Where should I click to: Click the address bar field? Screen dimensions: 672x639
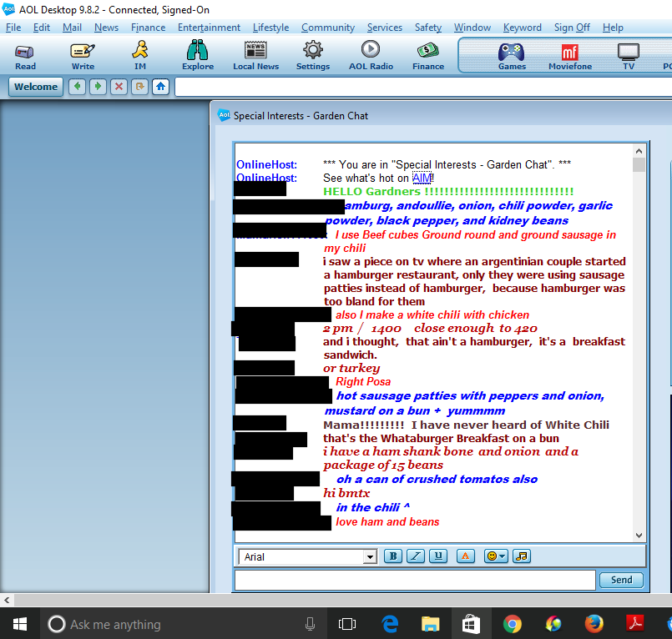click(423, 87)
